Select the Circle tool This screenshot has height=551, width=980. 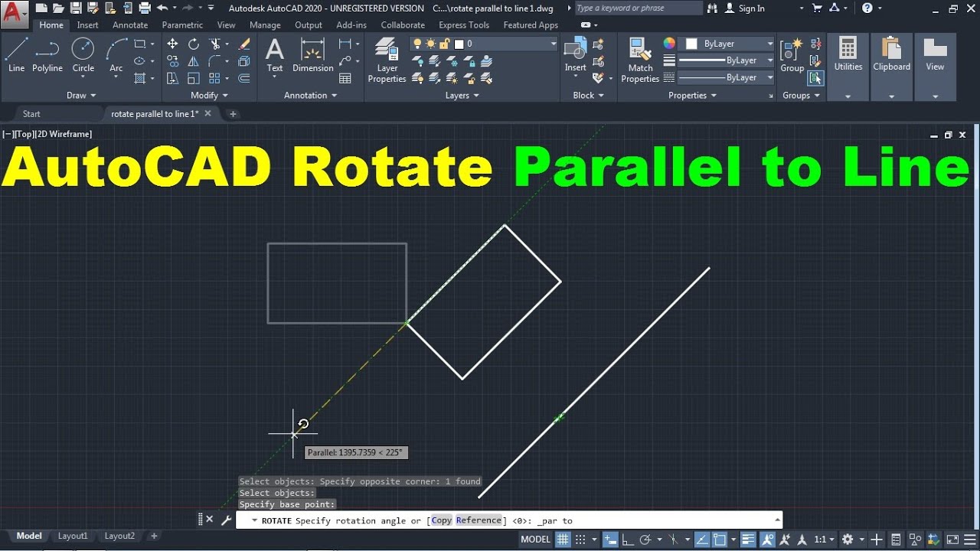83,55
